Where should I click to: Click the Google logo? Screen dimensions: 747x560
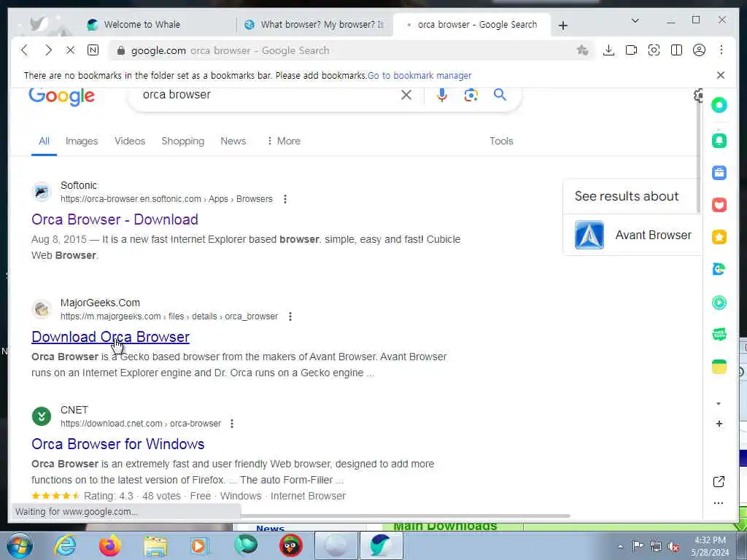point(61,96)
